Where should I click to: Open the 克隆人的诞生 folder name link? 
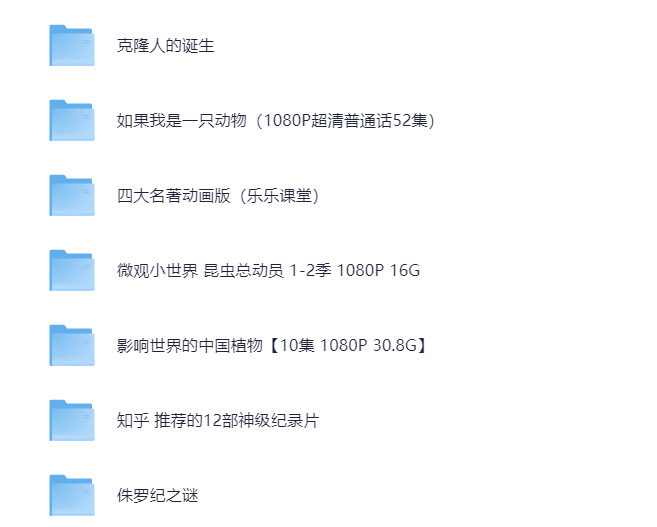coord(165,46)
